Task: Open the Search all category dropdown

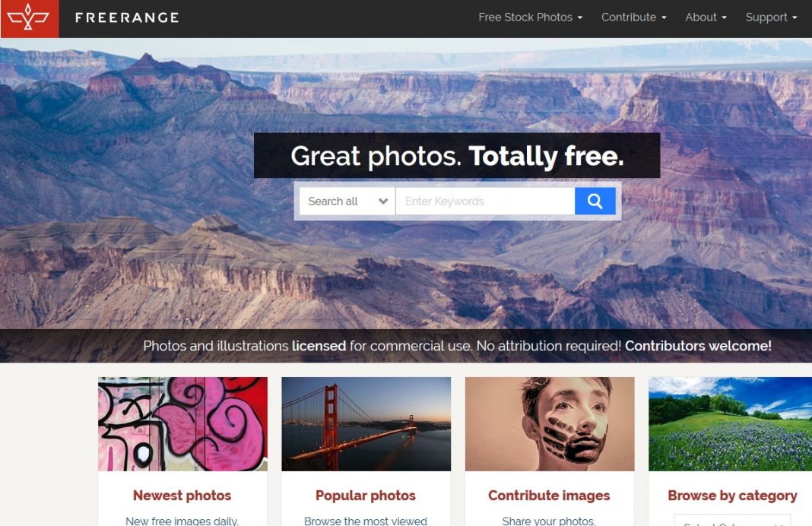Action: coord(347,201)
